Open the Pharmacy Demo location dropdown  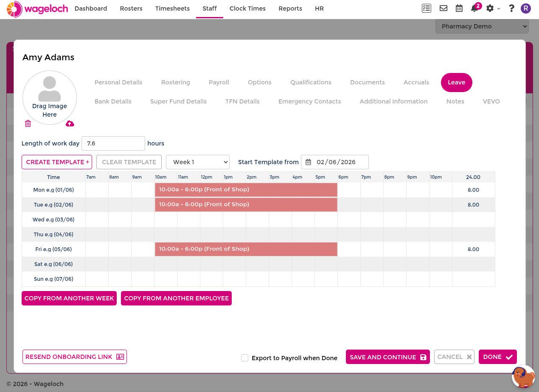click(x=482, y=26)
